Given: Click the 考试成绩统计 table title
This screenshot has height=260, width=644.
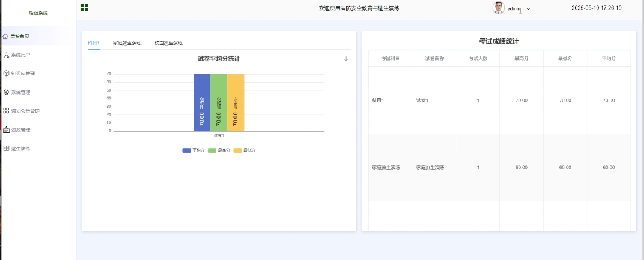Looking at the screenshot, I should click(x=499, y=41).
